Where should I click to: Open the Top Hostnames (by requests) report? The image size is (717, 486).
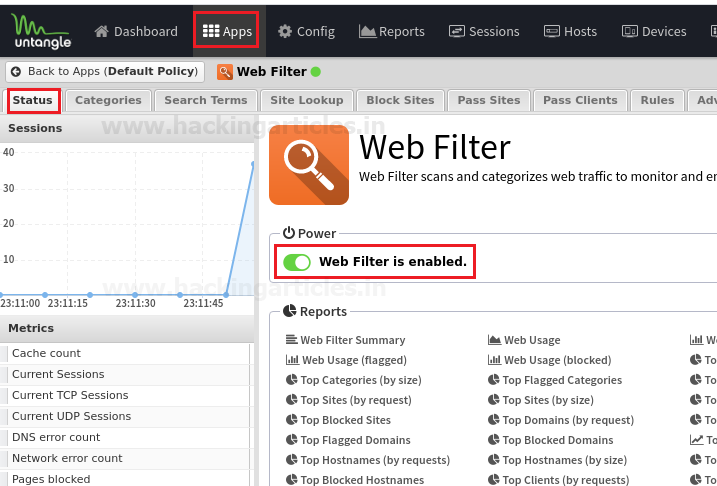tap(368, 460)
